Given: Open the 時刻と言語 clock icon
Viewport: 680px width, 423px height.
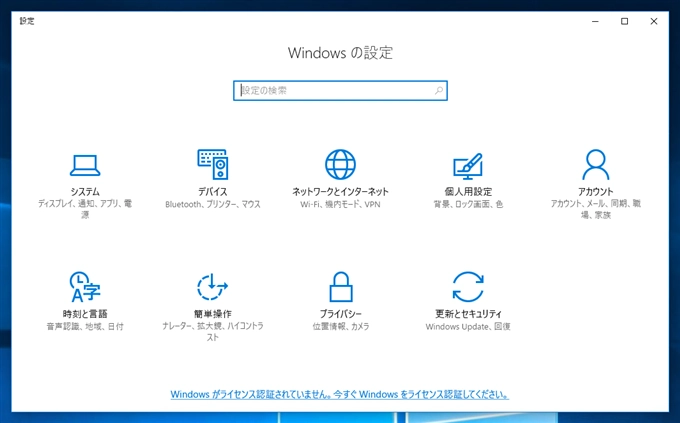Looking at the screenshot, I should (x=85, y=287).
